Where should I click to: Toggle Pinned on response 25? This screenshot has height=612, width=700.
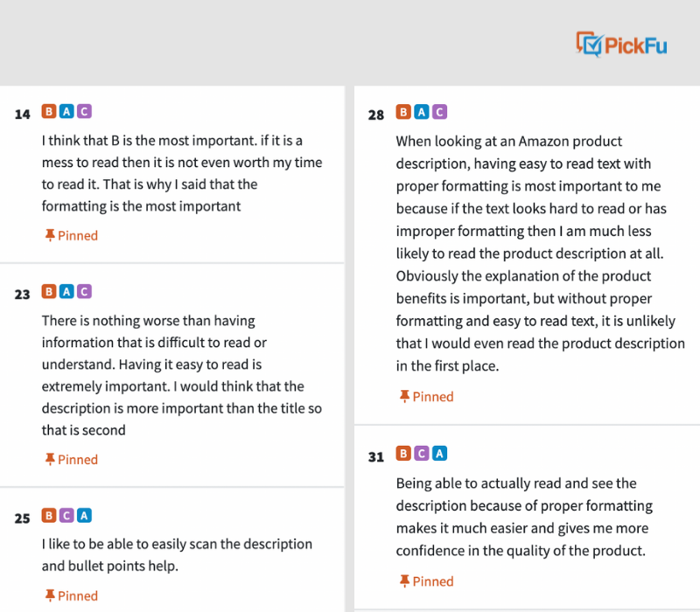point(72,595)
